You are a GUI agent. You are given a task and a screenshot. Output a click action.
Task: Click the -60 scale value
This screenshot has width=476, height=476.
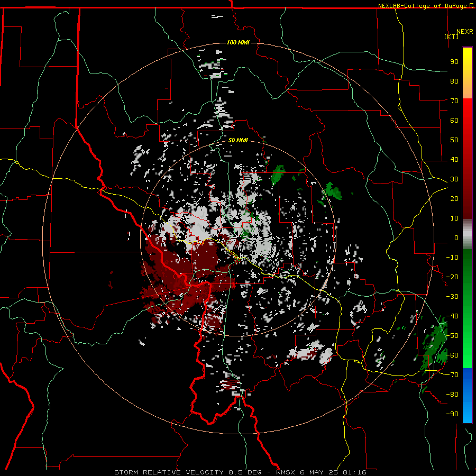452,355
